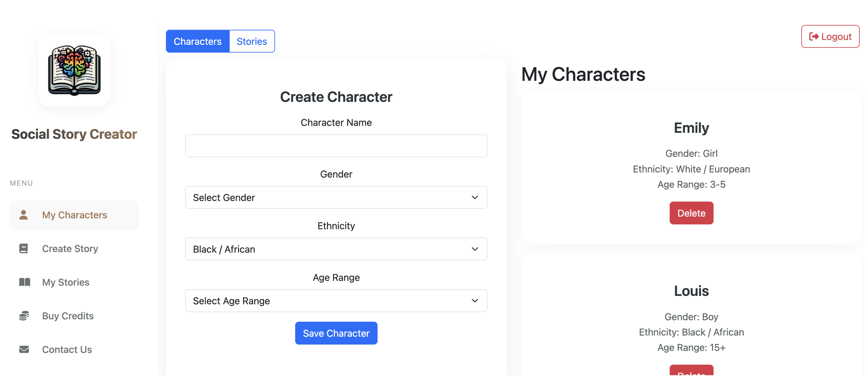The width and height of the screenshot is (868, 376).
Task: Click the person icon beside My Characters
Action: pos(24,215)
